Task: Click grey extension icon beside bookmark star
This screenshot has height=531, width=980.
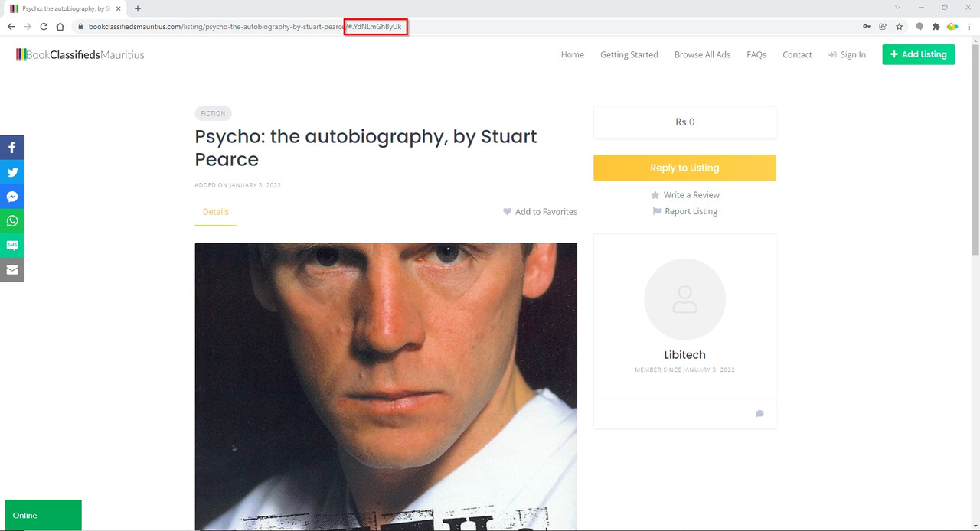Action: click(x=920, y=27)
